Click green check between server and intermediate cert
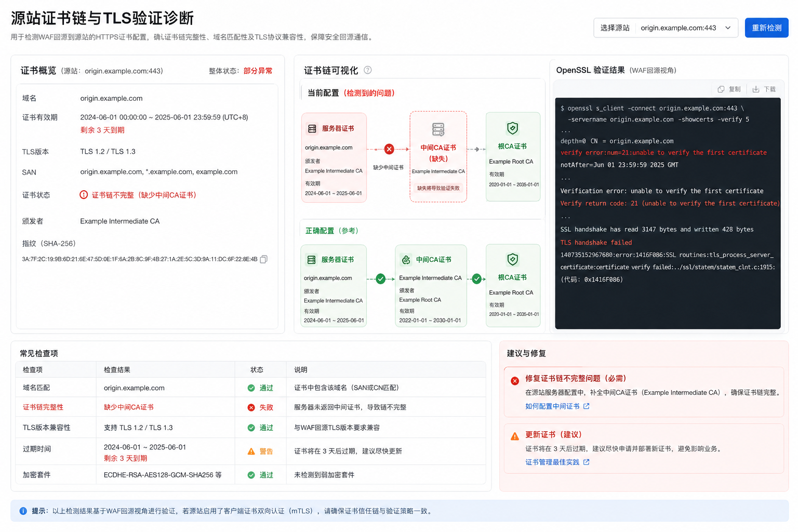 coord(381,279)
